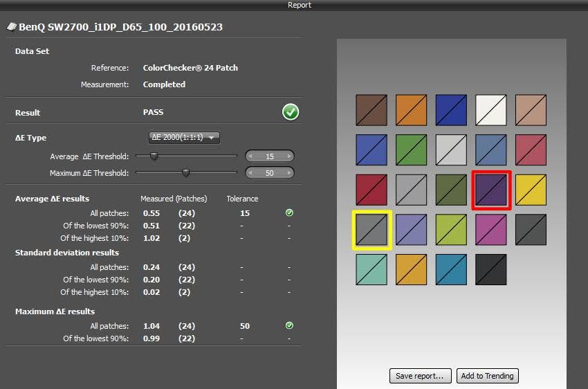Click standard deviation lowest 90% value 0.20
The image size is (588, 389).
pos(151,280)
